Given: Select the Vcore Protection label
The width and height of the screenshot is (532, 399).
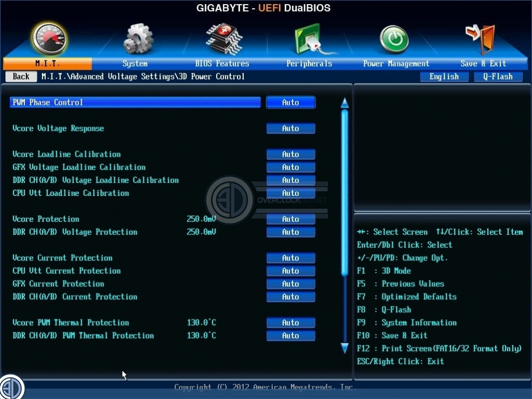Looking at the screenshot, I should [46, 219].
